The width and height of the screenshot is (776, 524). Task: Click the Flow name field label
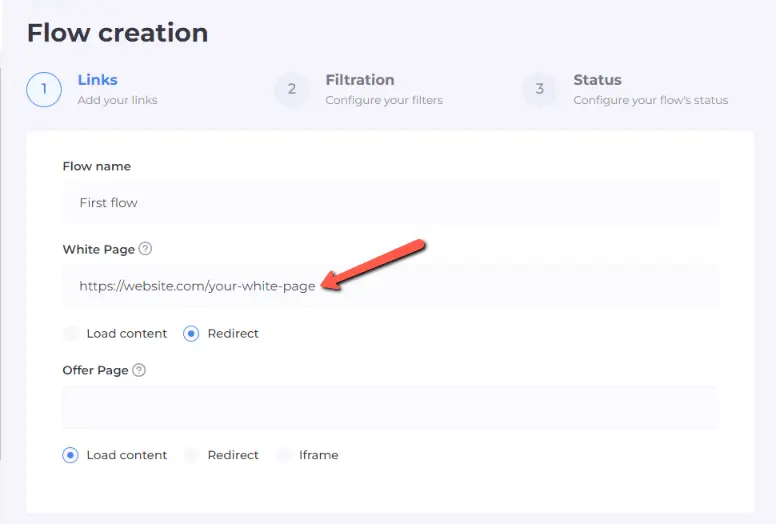[x=97, y=166]
